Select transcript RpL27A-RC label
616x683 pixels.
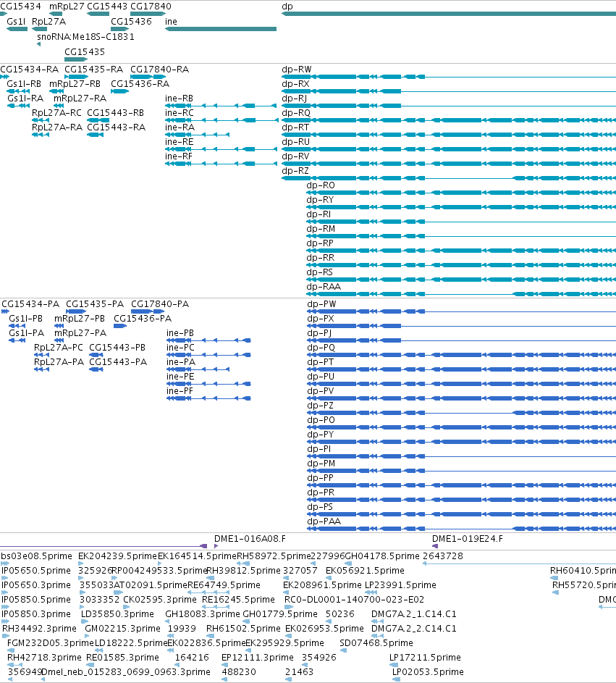click(56, 113)
